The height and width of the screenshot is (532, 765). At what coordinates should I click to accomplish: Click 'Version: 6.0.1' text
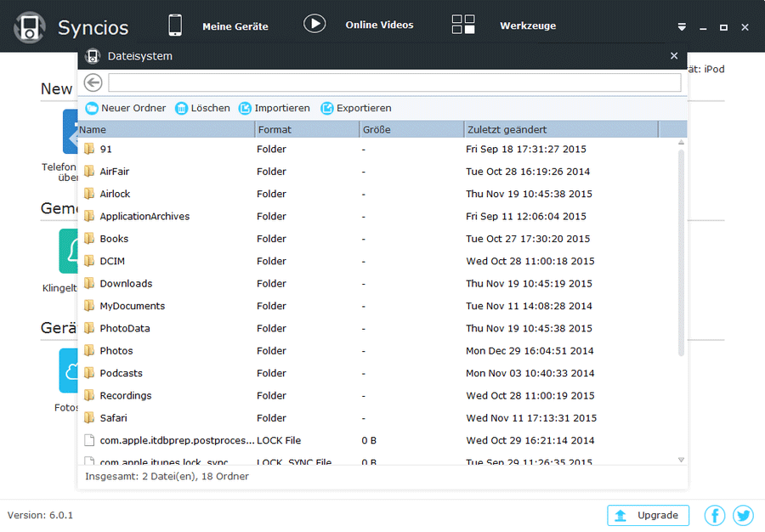tap(40, 515)
